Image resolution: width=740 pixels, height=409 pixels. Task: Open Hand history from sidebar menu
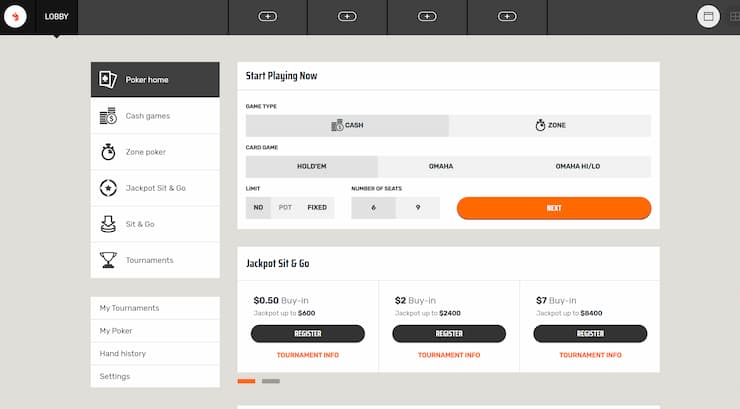123,353
